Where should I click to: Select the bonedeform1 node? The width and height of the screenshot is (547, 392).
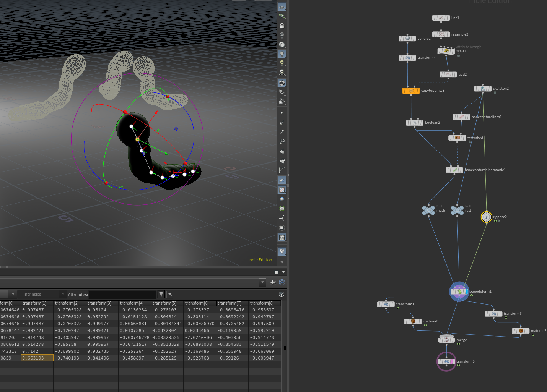click(459, 292)
